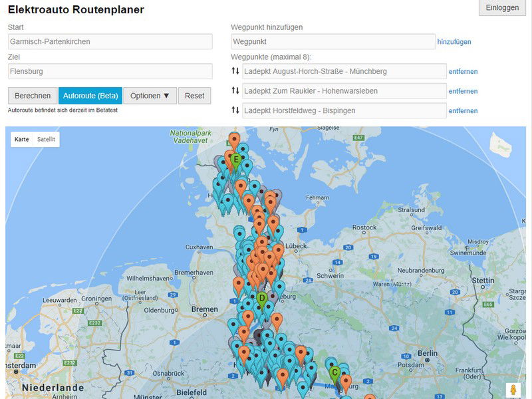Focus the Ziel field with Flensburg

click(110, 72)
